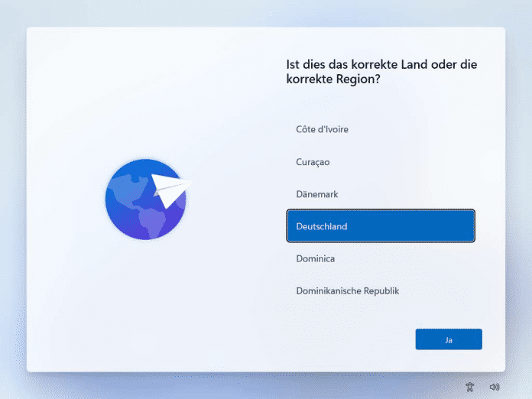532x399 pixels.
Task: Select Dänemark in the country list
Action: click(316, 194)
